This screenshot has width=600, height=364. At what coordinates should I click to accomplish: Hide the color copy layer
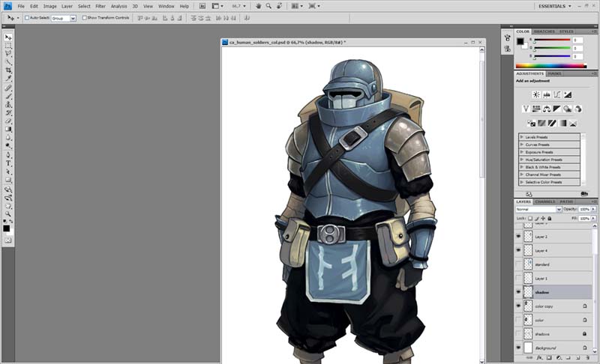coord(518,306)
